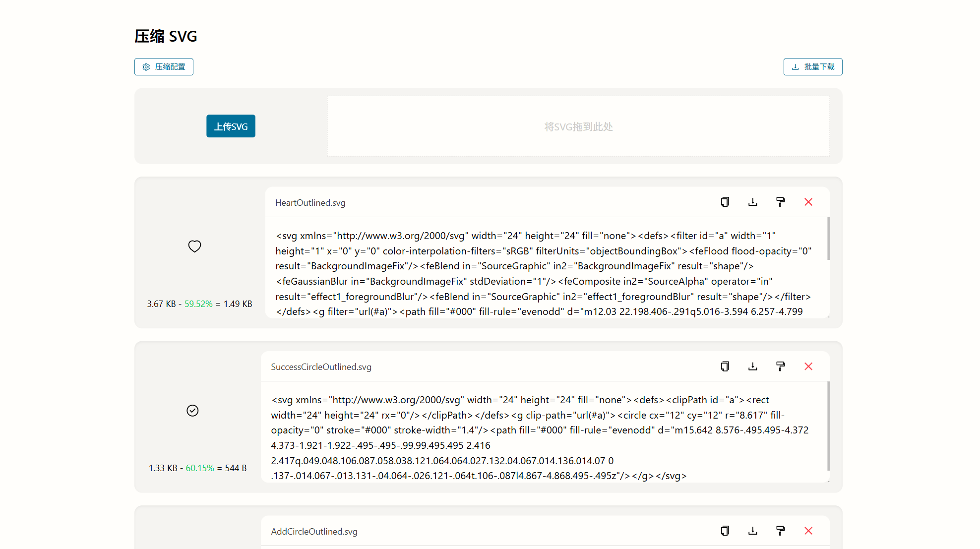Click the 批量下载 batch download button
The height and width of the screenshot is (549, 980).
click(813, 67)
